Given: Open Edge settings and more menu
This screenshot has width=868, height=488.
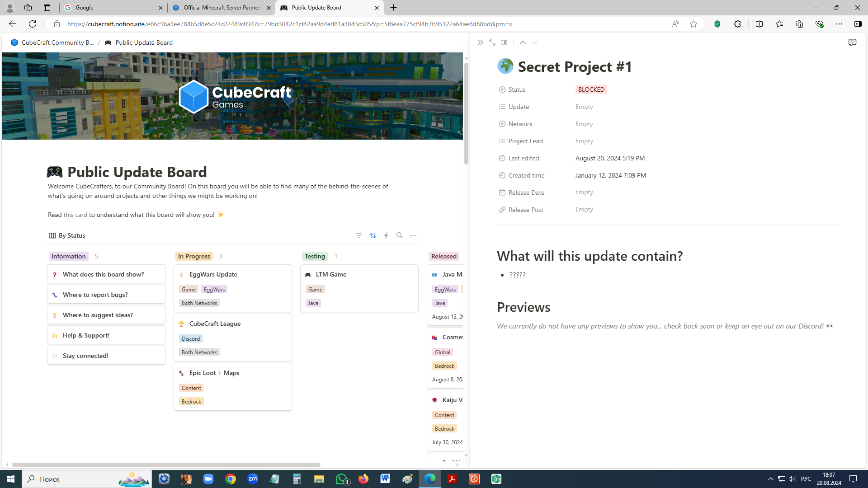Looking at the screenshot, I should tap(839, 24).
